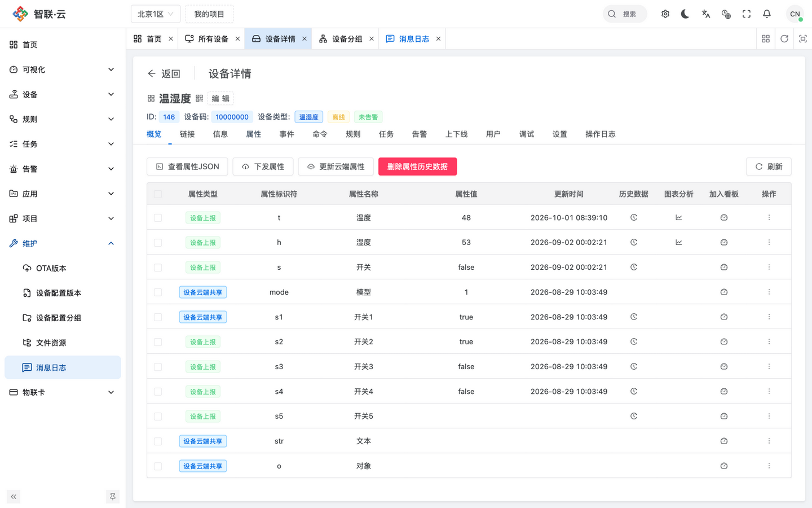Open the notifications bell
This screenshot has height=508, width=812.
[767, 14]
